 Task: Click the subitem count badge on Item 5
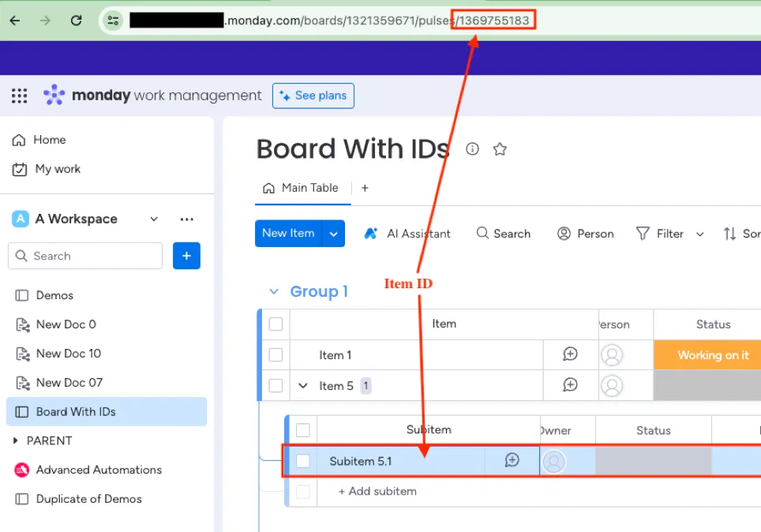[366, 386]
